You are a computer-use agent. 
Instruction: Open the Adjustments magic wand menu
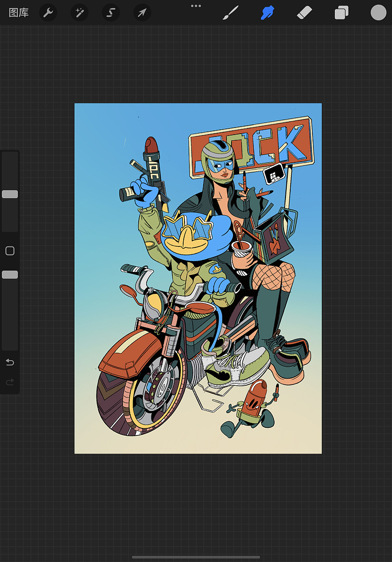(80, 13)
